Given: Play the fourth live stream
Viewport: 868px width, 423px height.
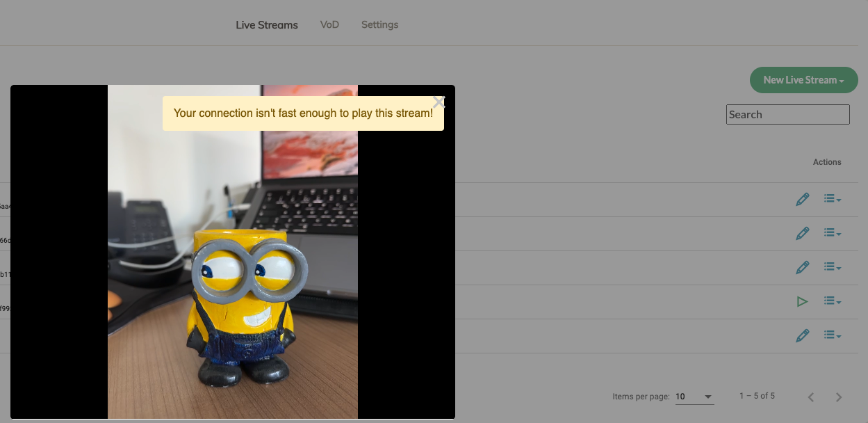Looking at the screenshot, I should 803,301.
